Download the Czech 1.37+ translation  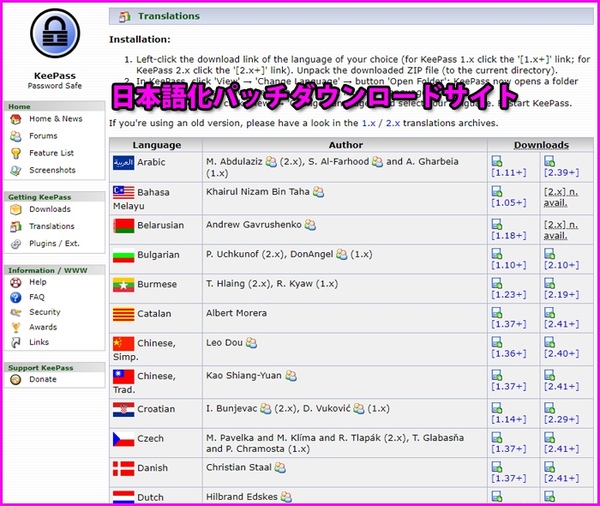[x=509, y=449]
